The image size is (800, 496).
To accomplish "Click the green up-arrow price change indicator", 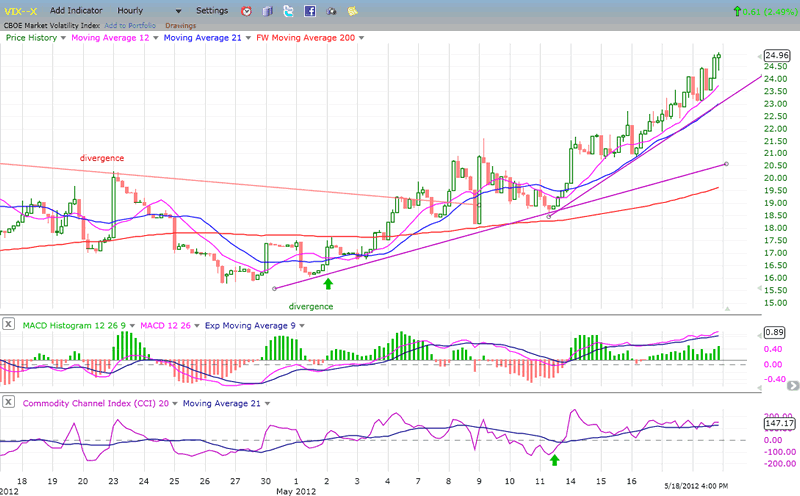I will click(x=736, y=11).
